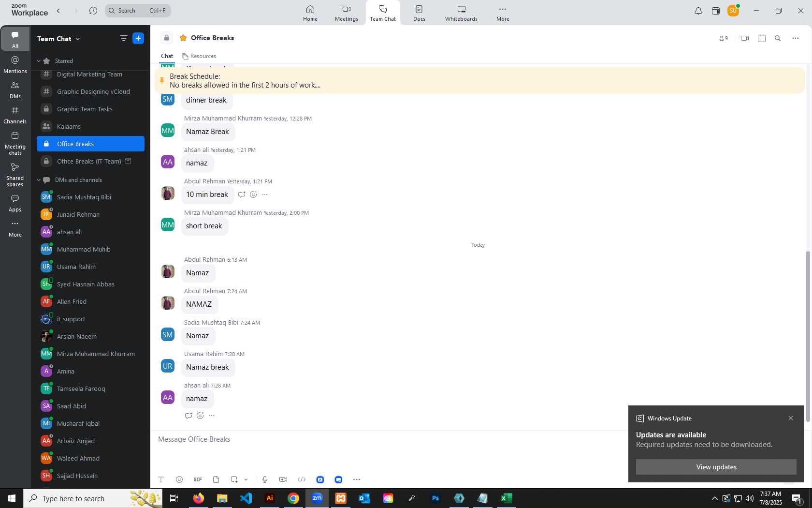This screenshot has height=508, width=812.
Task: Open Office Breaks (IT Team) channel
Action: [90, 162]
